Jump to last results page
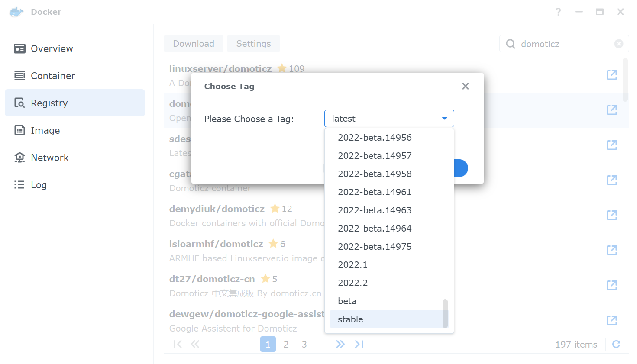The image size is (637, 364). (359, 344)
